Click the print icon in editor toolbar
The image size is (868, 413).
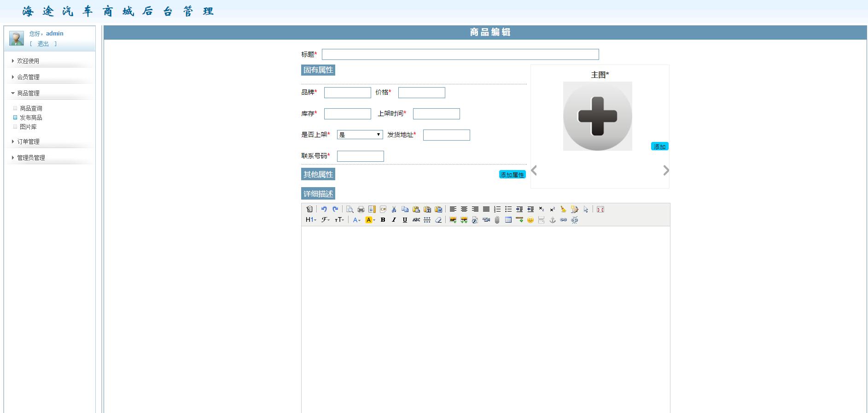361,209
